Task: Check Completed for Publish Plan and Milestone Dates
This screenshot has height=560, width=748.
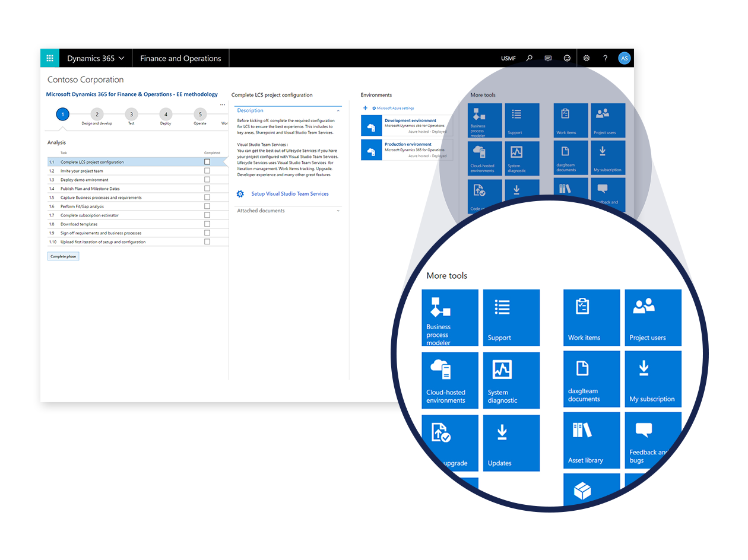Action: click(207, 189)
